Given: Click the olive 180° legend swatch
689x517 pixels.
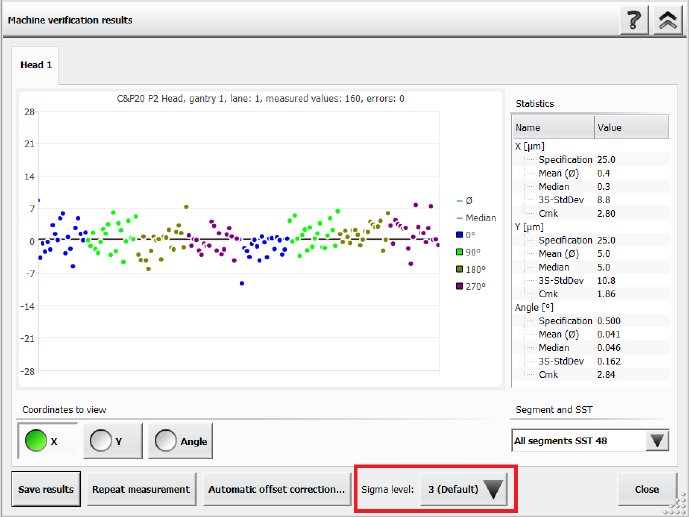Looking at the screenshot, I should coord(460,269).
